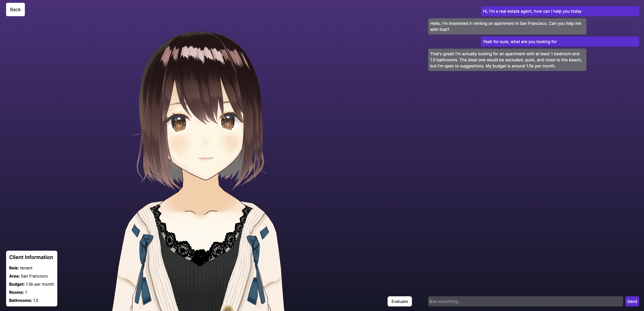Click the Back button

(15, 10)
